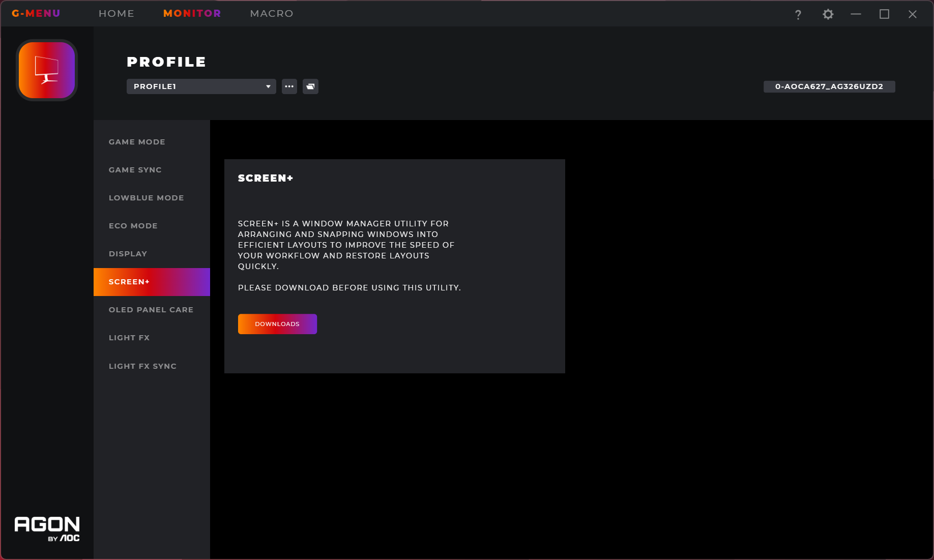Screen dimensions: 934x560
Task: Click the 0-AOCA627_AG326UZD2 monitor selector
Action: tap(829, 86)
